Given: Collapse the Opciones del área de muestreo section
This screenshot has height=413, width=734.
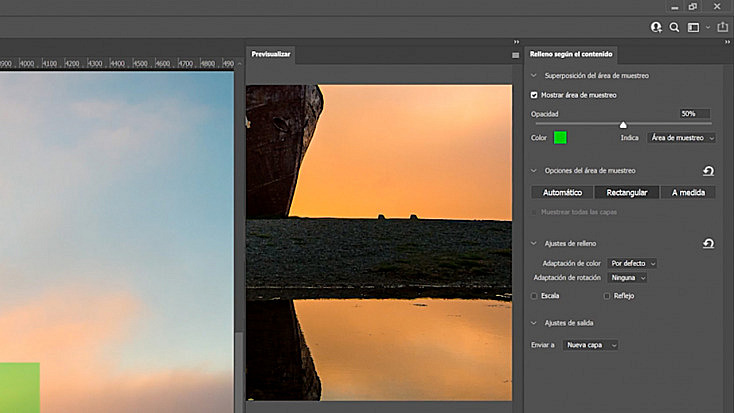Looking at the screenshot, I should pos(534,170).
